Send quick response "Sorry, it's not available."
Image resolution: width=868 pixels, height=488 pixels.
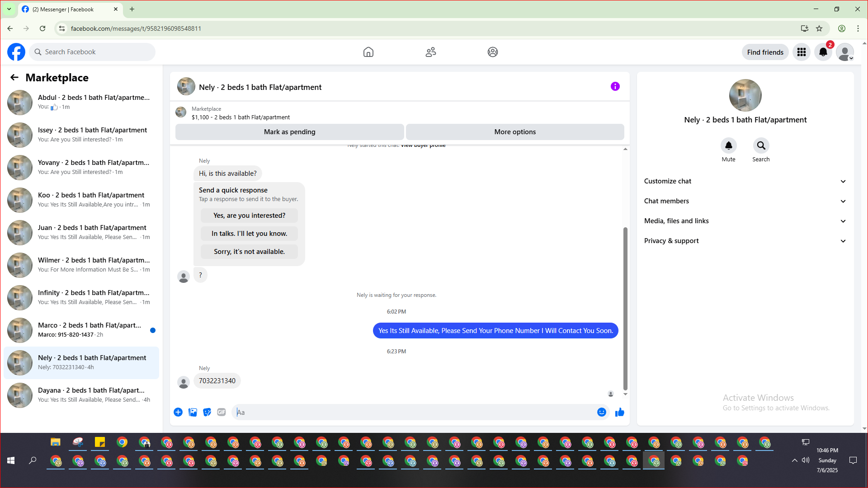pyautogui.click(x=249, y=252)
